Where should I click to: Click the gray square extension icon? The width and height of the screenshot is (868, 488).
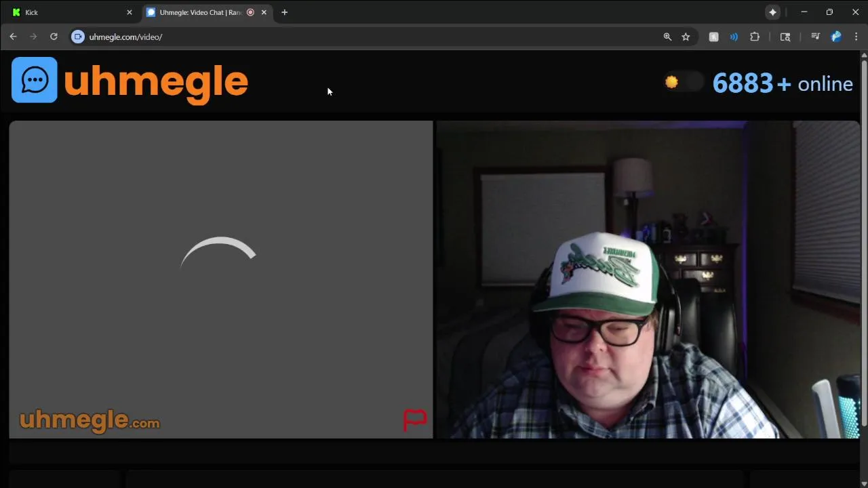713,37
